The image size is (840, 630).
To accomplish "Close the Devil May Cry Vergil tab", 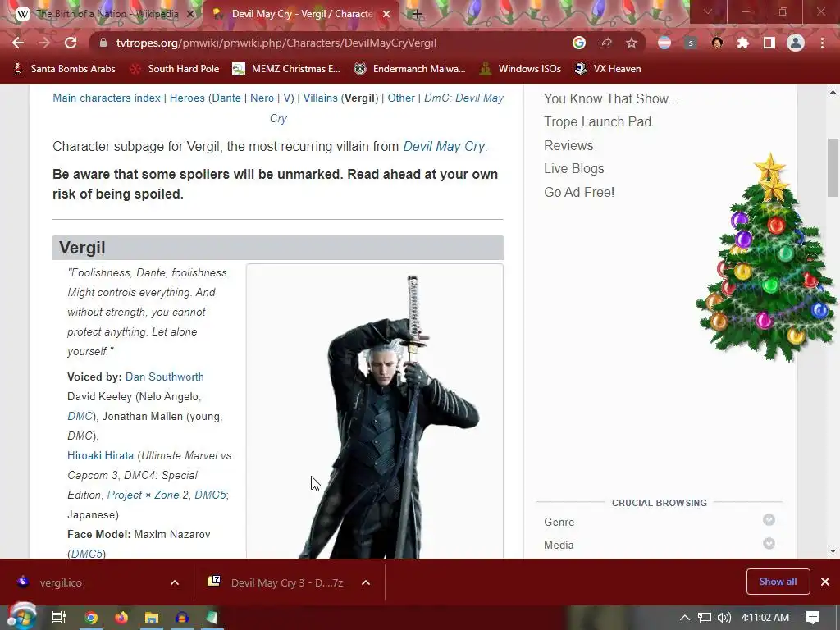I will pyautogui.click(x=386, y=14).
